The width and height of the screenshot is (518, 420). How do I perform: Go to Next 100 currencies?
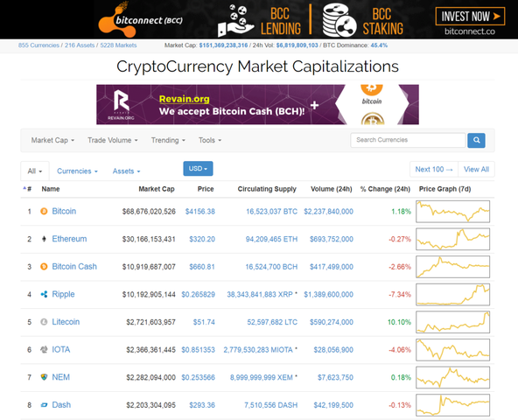tap(434, 169)
